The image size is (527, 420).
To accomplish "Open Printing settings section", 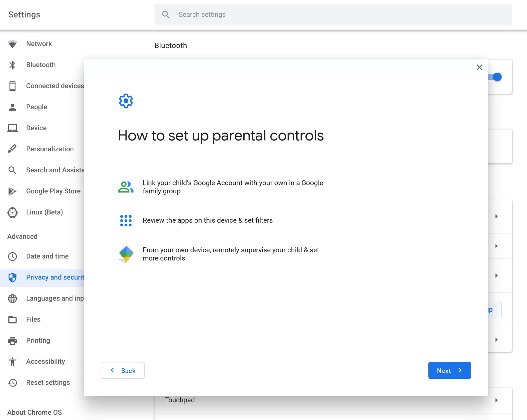I will click(x=38, y=341).
